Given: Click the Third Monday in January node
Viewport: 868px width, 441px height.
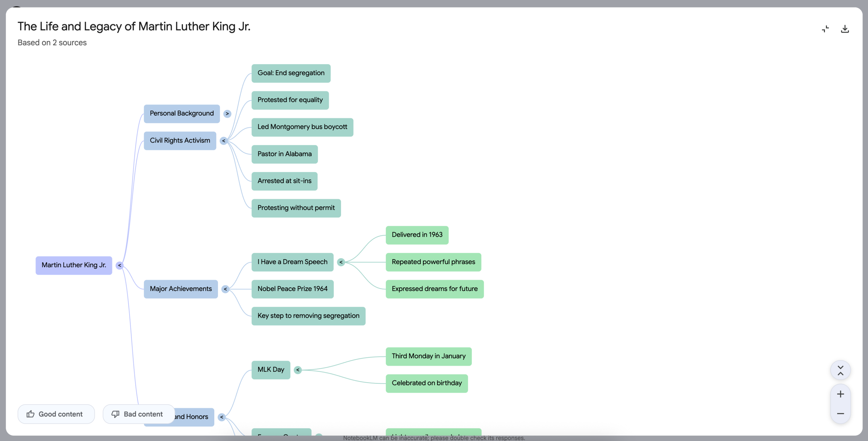Looking at the screenshot, I should [x=428, y=356].
